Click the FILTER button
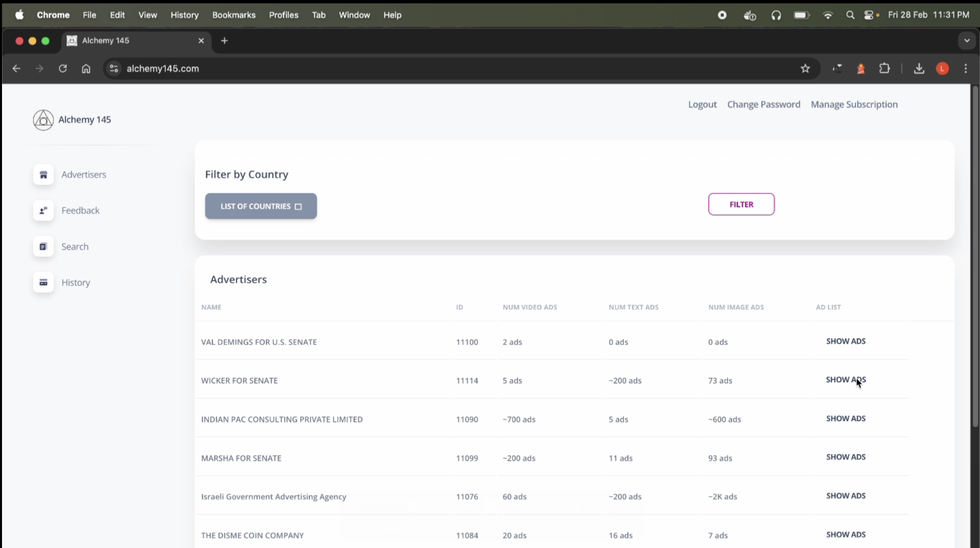 coord(741,204)
